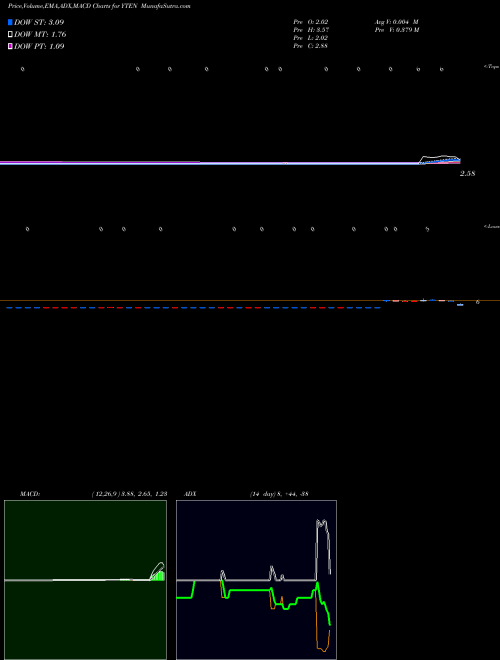Click the 'Pre C: 2.88' close value

tap(311, 46)
